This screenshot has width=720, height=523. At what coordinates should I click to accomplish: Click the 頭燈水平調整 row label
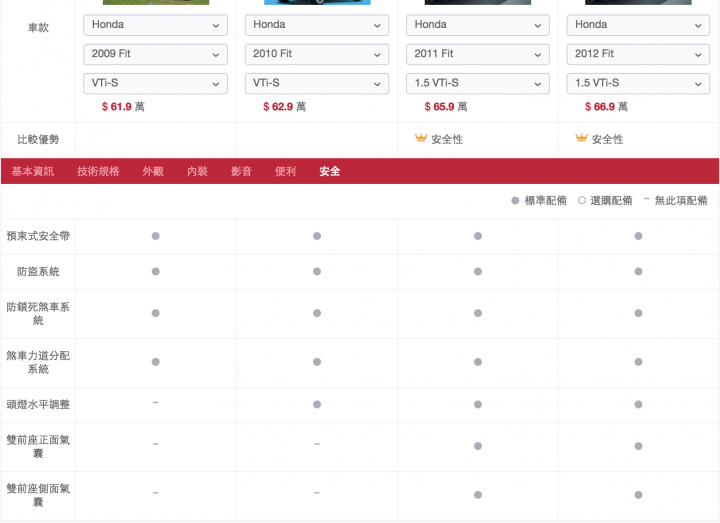[38, 404]
